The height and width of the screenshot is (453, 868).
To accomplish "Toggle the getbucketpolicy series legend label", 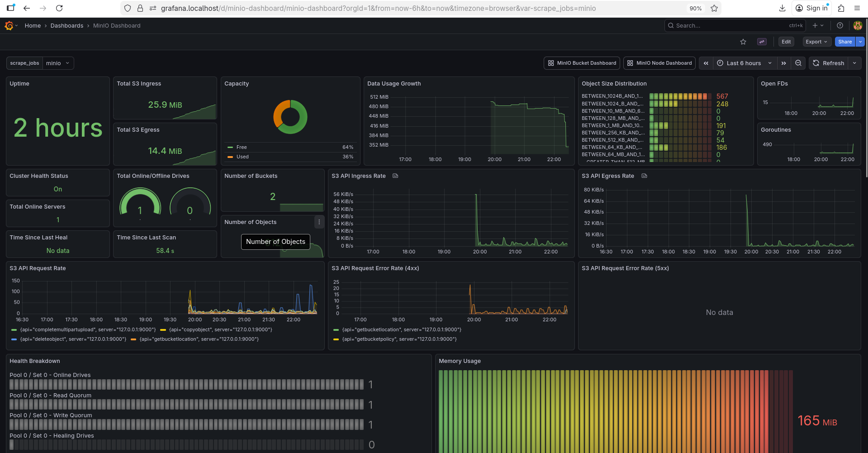I will (x=399, y=339).
